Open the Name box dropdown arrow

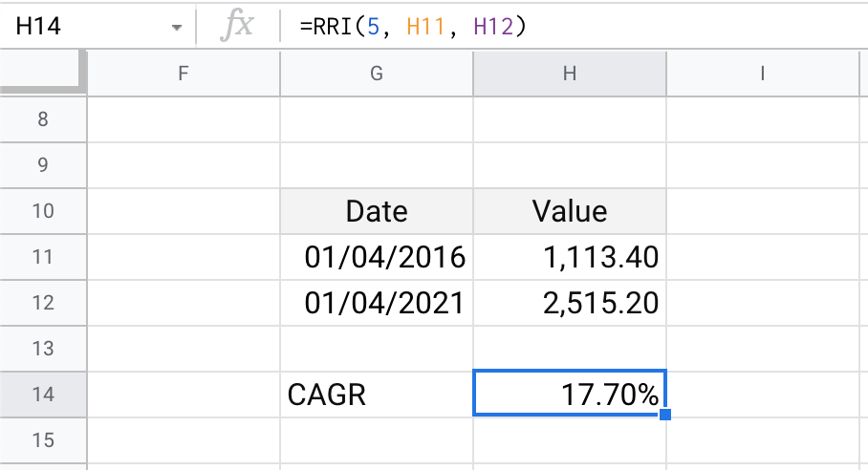click(177, 27)
